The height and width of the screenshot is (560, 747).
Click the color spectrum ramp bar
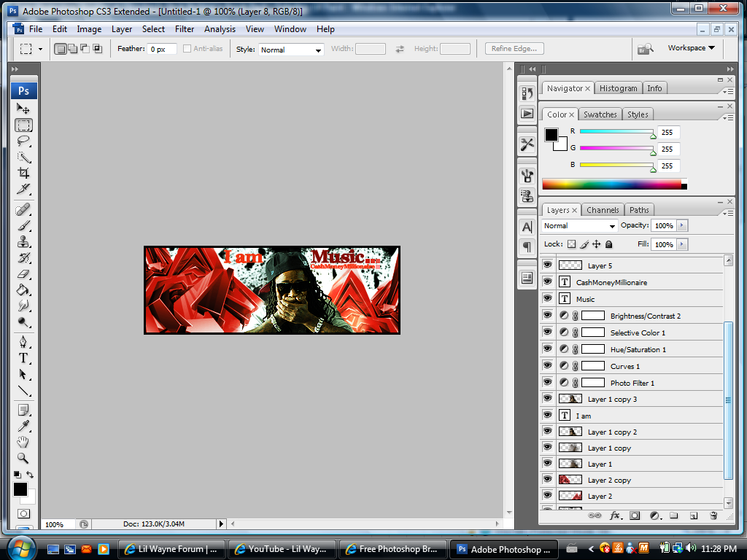click(614, 184)
